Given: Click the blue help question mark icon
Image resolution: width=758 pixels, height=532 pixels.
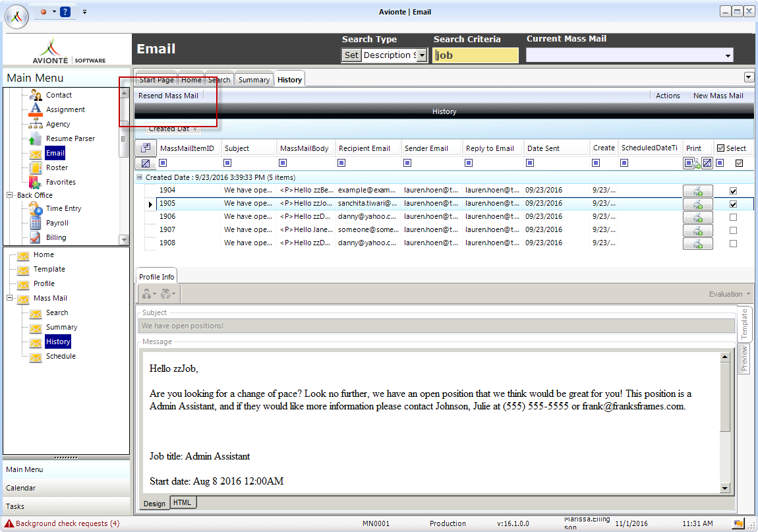Looking at the screenshot, I should click(65, 12).
